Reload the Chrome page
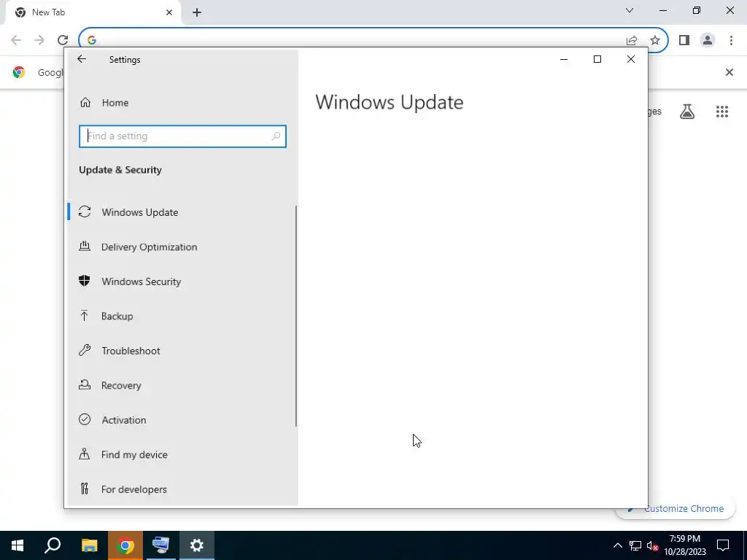747x560 pixels. pos(63,40)
